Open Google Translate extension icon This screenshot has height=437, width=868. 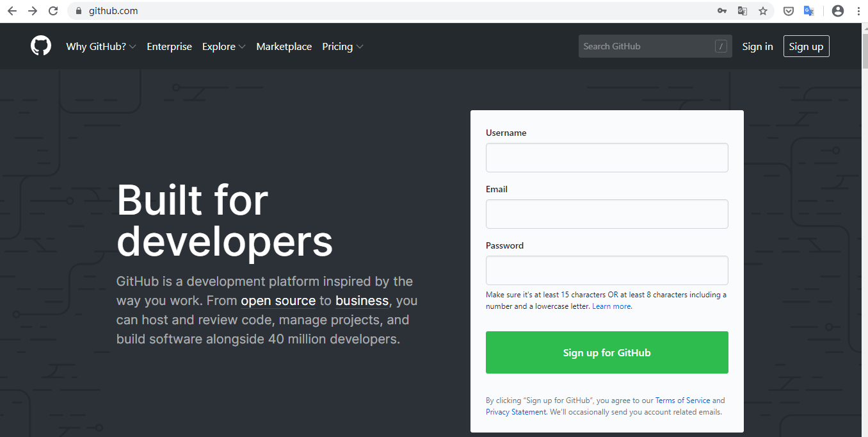[x=809, y=11]
